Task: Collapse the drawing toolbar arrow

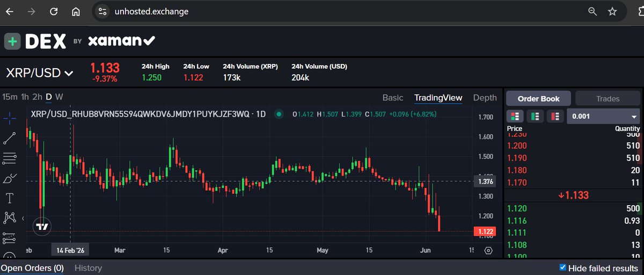Action: (x=23, y=218)
